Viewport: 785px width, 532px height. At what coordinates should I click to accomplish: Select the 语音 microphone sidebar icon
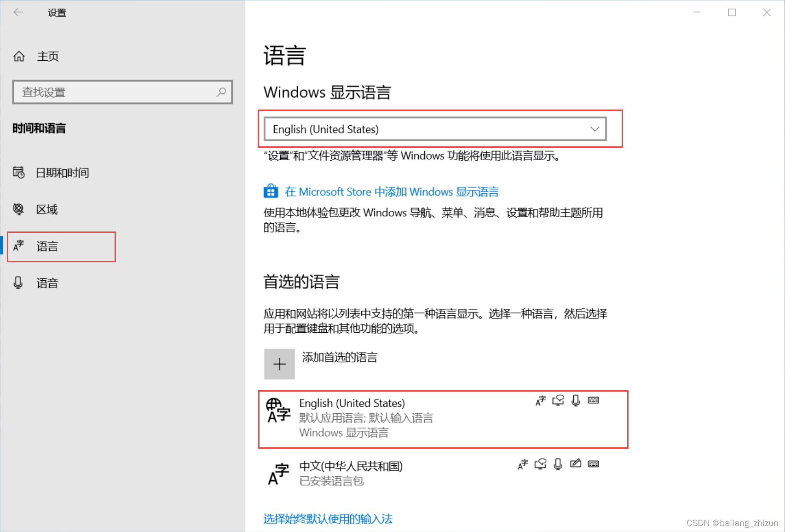18,283
